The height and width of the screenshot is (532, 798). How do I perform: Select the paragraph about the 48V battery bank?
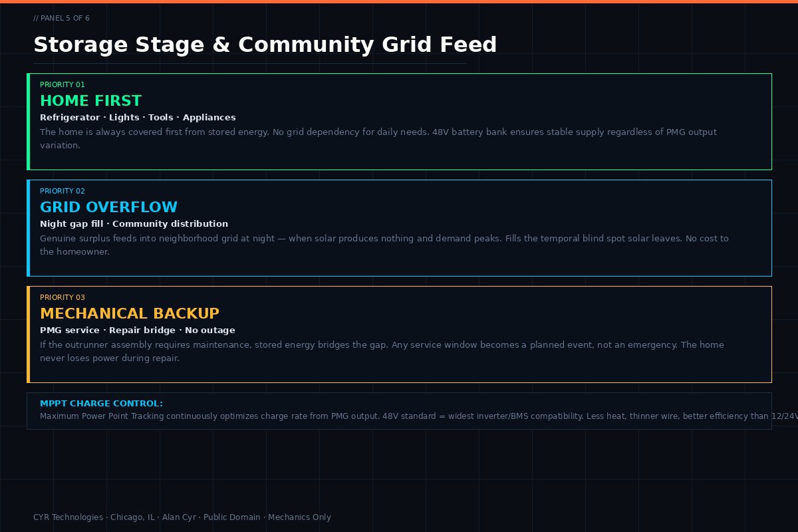(378, 138)
